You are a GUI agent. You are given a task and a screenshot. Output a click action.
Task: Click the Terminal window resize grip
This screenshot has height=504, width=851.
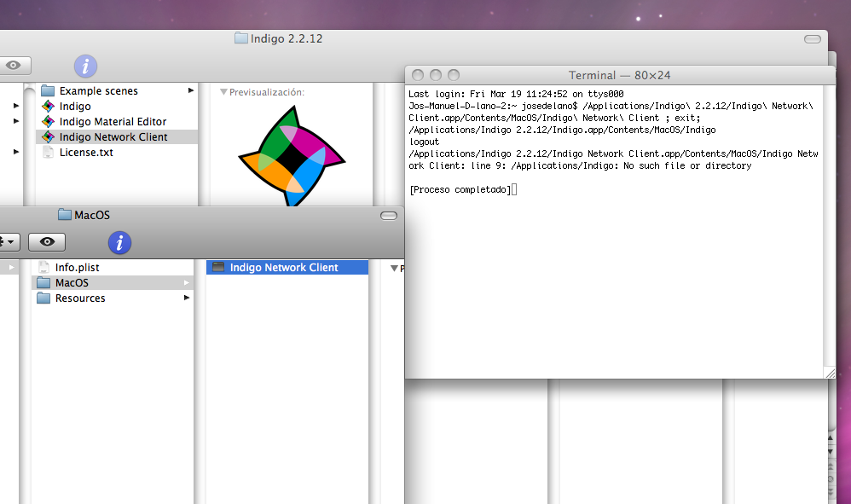coord(830,373)
